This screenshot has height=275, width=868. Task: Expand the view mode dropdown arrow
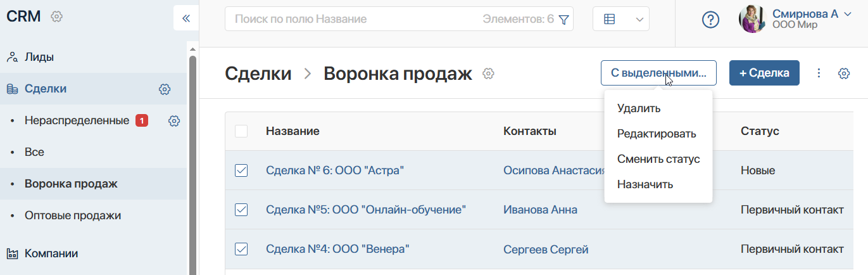point(639,20)
